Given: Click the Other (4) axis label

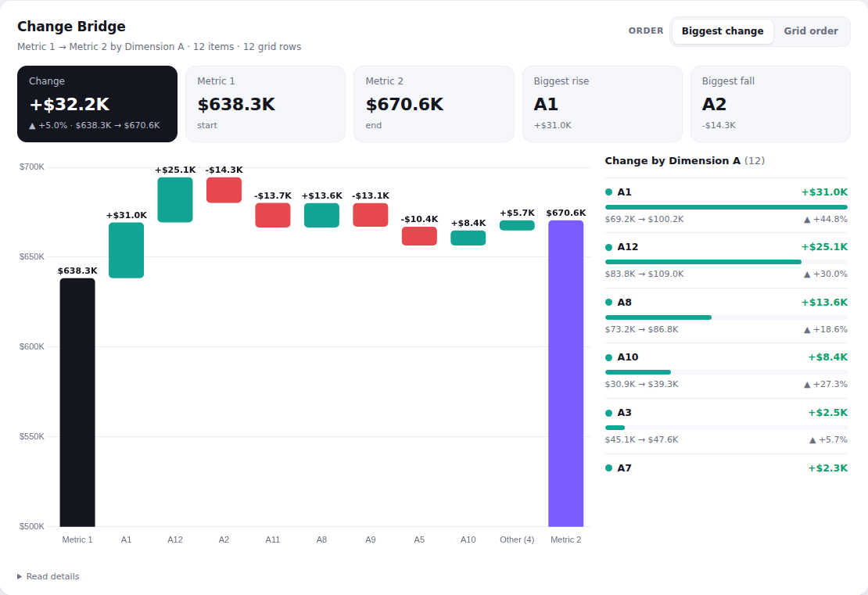Looking at the screenshot, I should click(517, 539).
